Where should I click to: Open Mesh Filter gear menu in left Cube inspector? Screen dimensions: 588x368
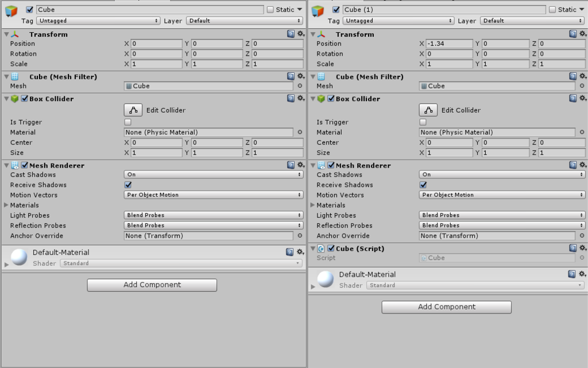point(301,76)
